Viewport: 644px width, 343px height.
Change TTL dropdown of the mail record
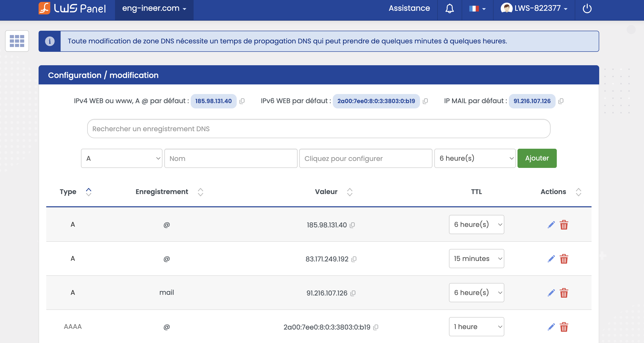[476, 293]
